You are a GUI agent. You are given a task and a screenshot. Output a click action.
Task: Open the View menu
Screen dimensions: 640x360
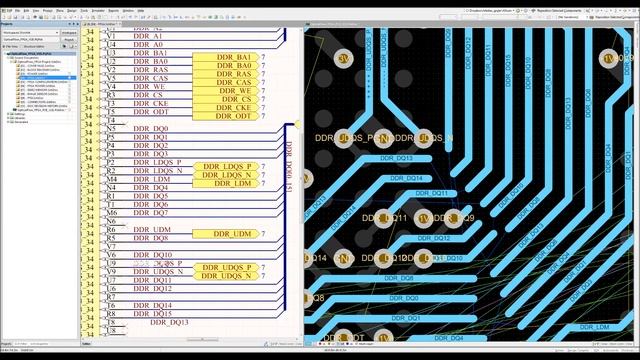point(36,11)
